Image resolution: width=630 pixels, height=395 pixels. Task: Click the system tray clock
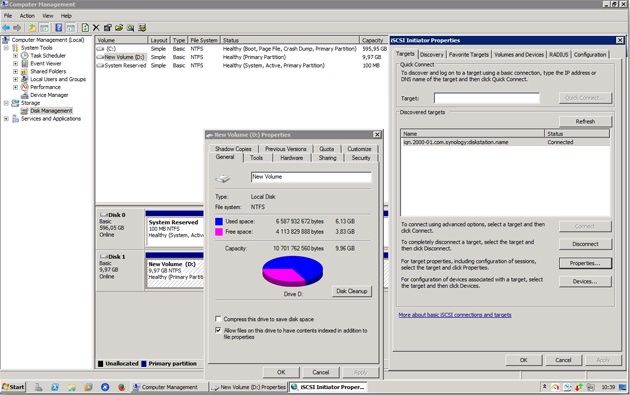point(608,387)
